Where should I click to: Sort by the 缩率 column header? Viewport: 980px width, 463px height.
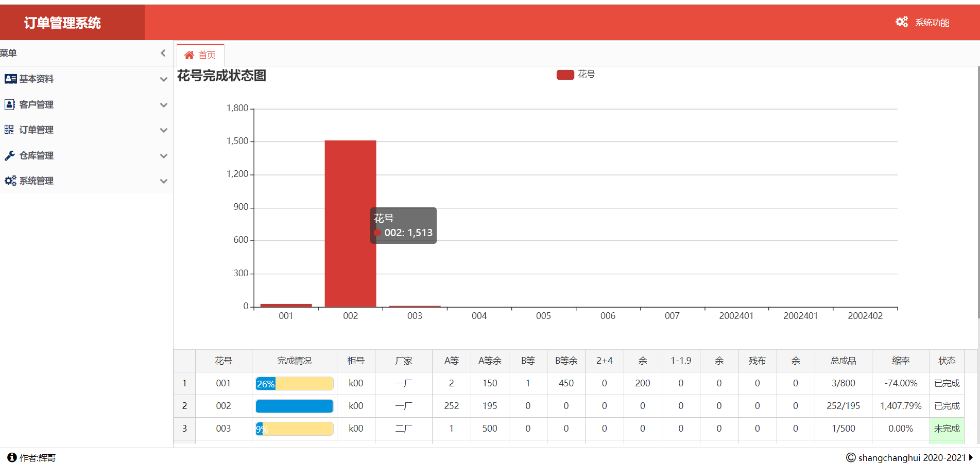coord(901,361)
